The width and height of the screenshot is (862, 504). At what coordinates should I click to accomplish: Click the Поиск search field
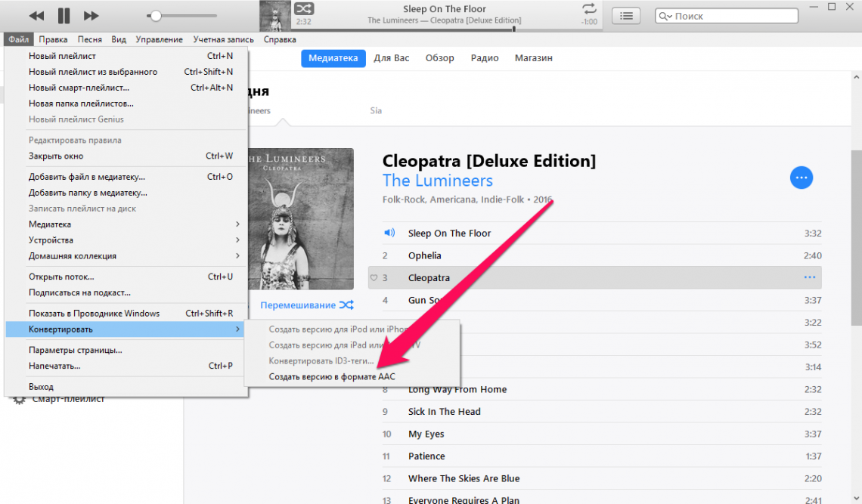click(726, 16)
